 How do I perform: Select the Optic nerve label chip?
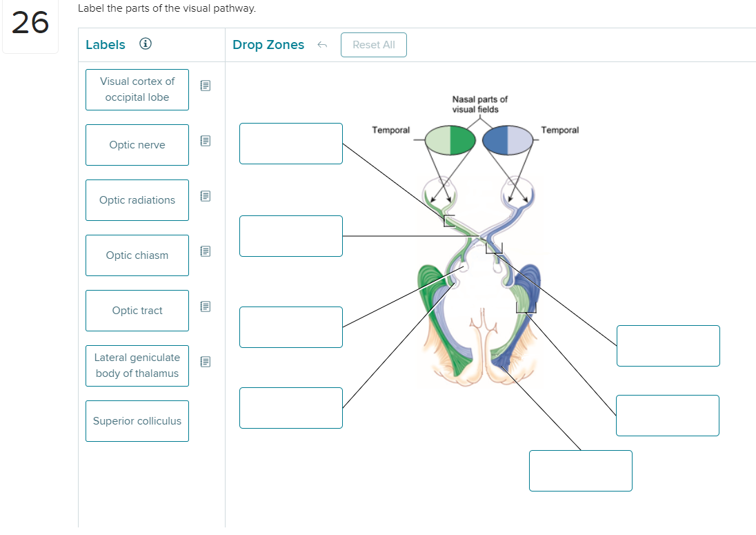[137, 145]
